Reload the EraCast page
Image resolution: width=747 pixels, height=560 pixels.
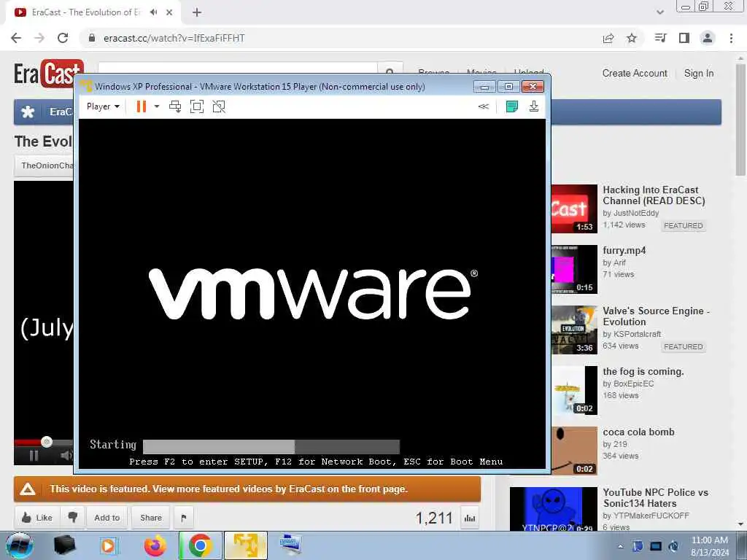[x=63, y=38]
